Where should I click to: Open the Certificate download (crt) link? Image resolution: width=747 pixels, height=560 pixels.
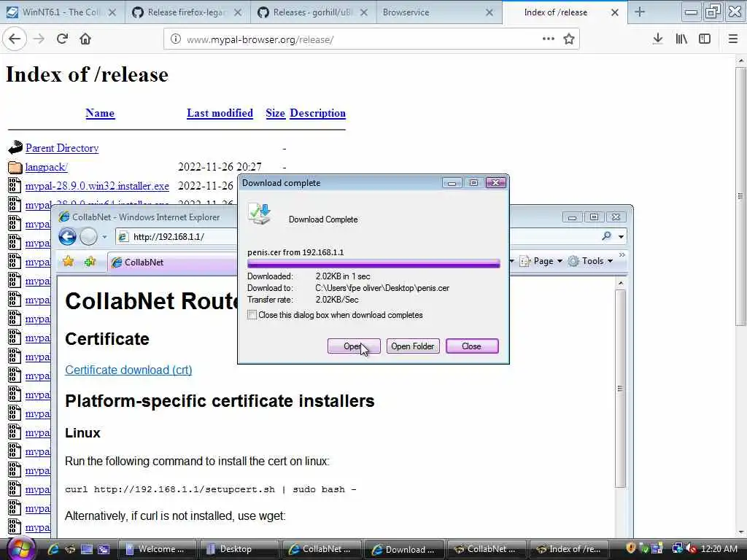coord(128,370)
